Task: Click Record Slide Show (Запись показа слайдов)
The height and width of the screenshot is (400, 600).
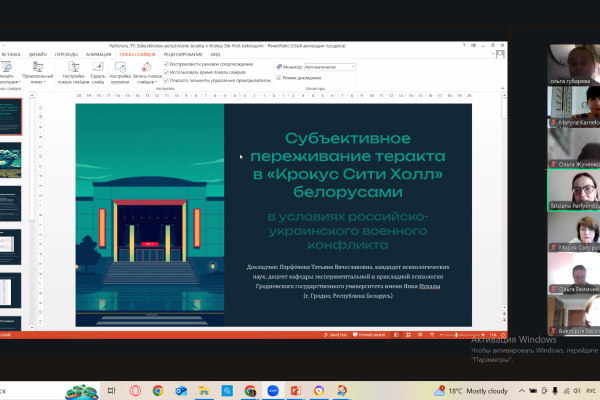Action: click(147, 72)
